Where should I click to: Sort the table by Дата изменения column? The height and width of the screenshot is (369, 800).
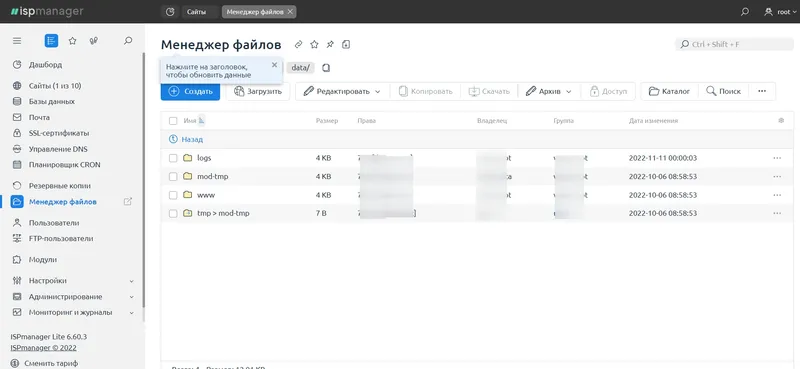coord(653,121)
